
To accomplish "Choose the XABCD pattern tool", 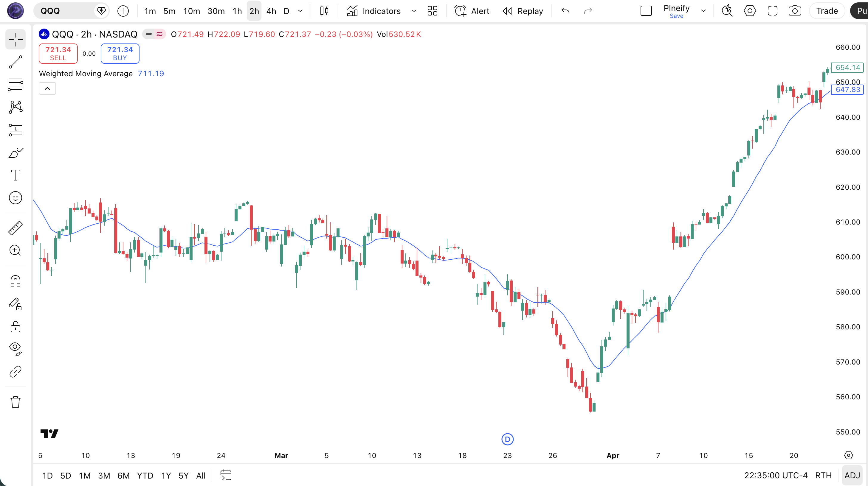I will click(15, 107).
